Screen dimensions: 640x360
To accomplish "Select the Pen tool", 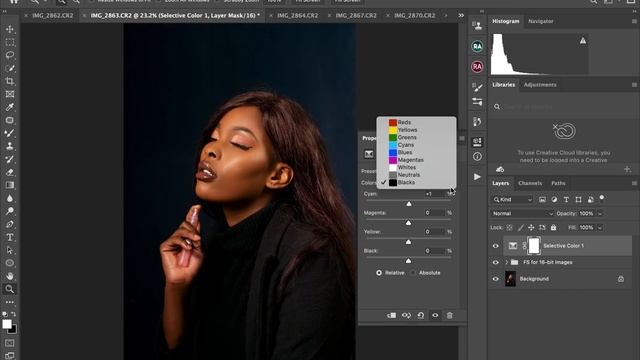I will (10, 224).
